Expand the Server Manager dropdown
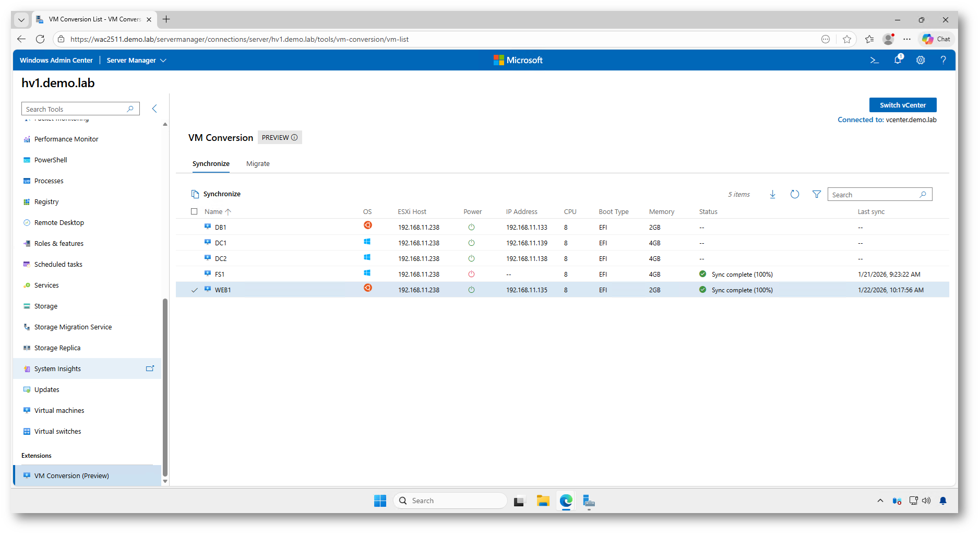980x535 pixels. coord(136,61)
